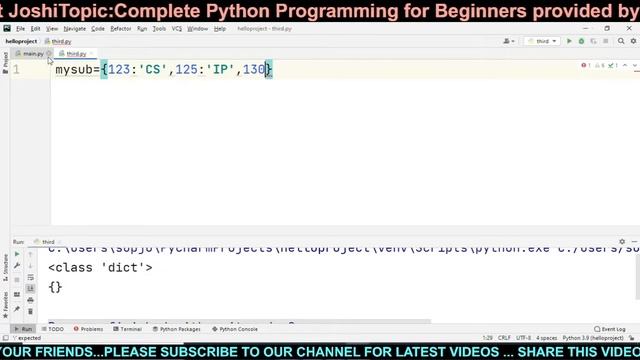Pin the Run tab with the pin icon

(17, 309)
